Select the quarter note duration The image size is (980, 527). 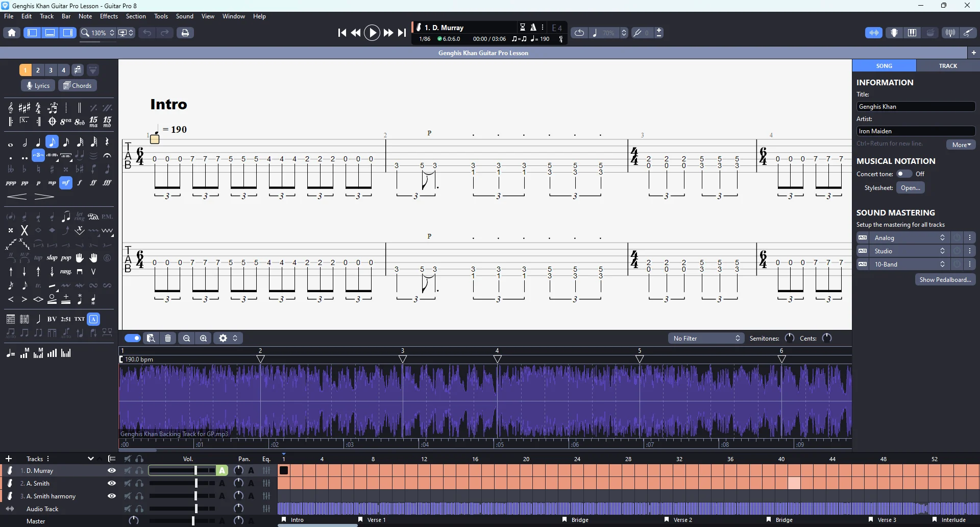click(38, 142)
